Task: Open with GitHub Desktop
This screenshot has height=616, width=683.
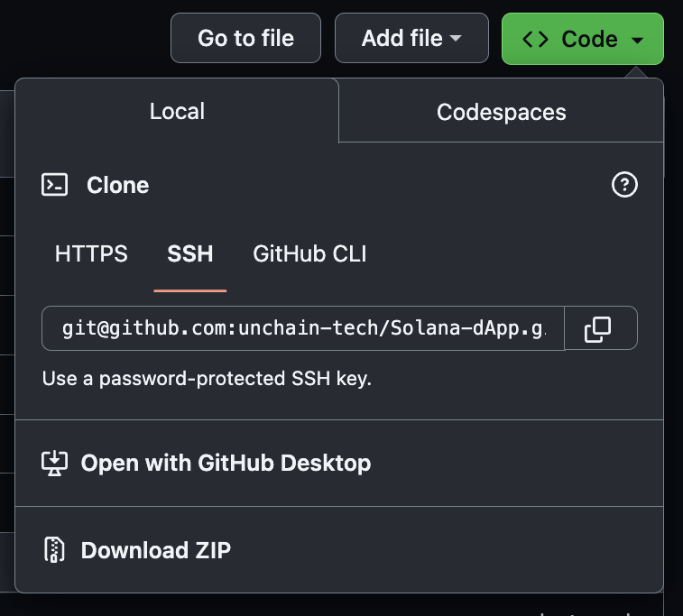Action: coord(339,464)
